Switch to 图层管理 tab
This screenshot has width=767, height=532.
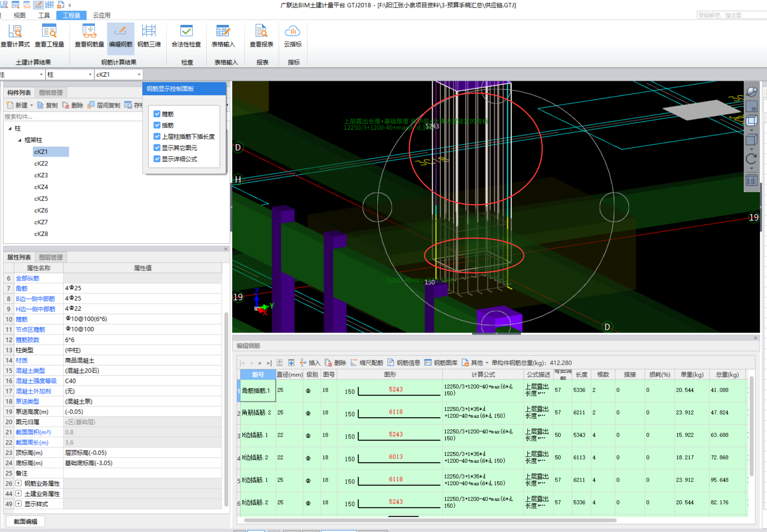pyautogui.click(x=51, y=257)
